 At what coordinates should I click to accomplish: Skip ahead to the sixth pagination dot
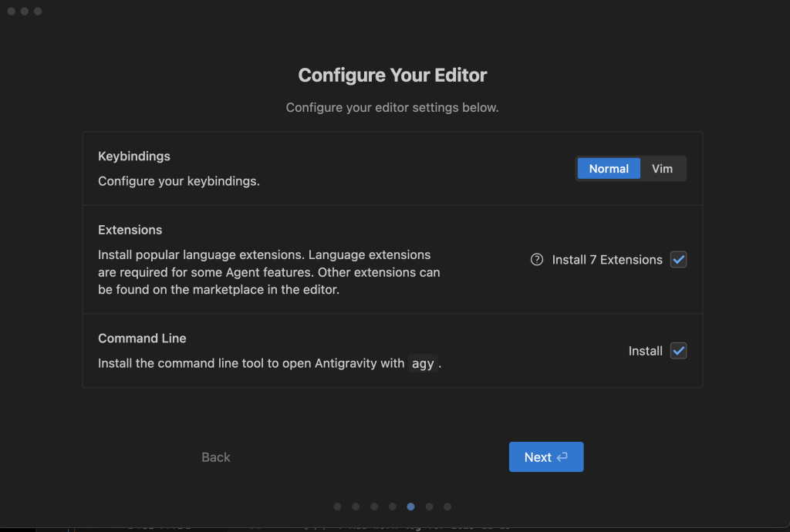(x=429, y=507)
